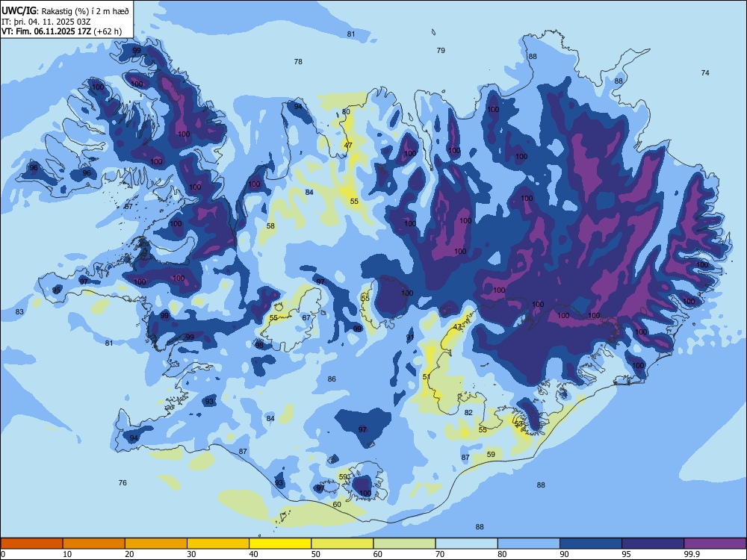747x560 pixels.
Task: Click the map value '82' on the map
Action: pyautogui.click(x=468, y=412)
